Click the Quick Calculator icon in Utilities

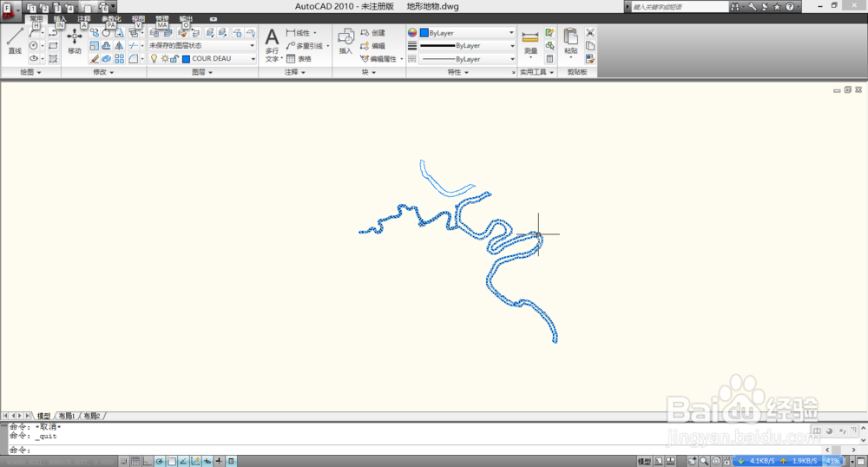coord(549,59)
